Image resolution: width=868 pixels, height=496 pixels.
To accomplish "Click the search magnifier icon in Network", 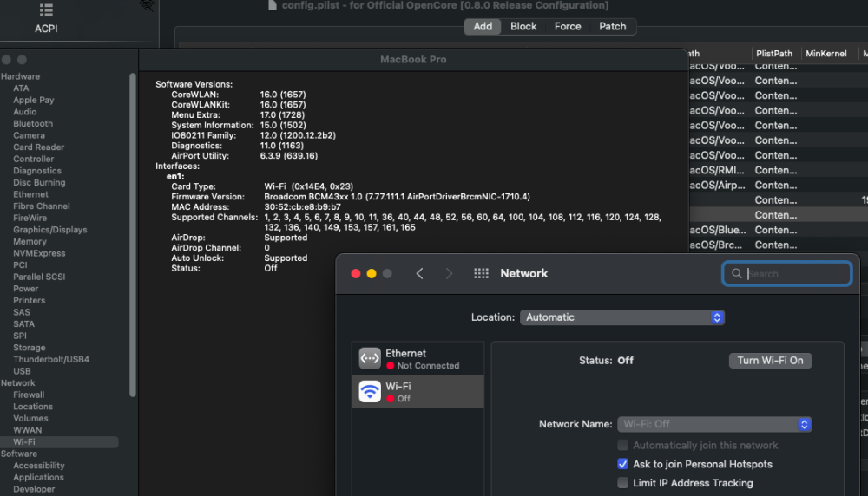I will pos(736,274).
